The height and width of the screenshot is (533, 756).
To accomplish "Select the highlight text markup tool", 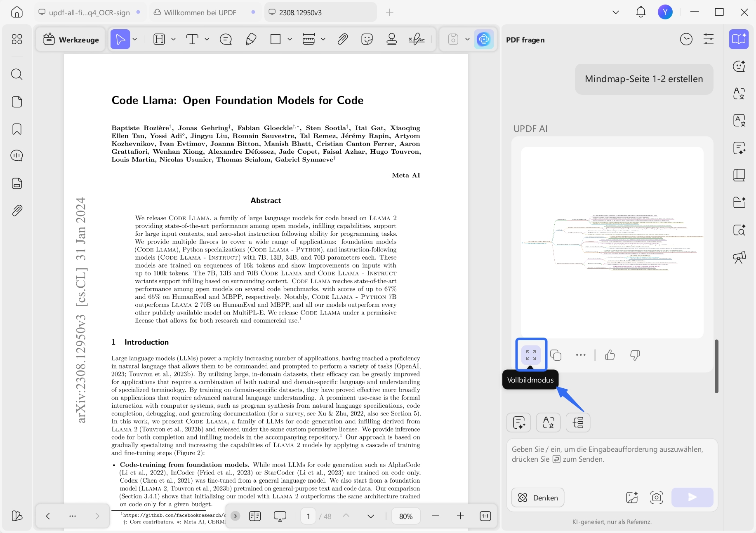I will pyautogui.click(x=159, y=40).
